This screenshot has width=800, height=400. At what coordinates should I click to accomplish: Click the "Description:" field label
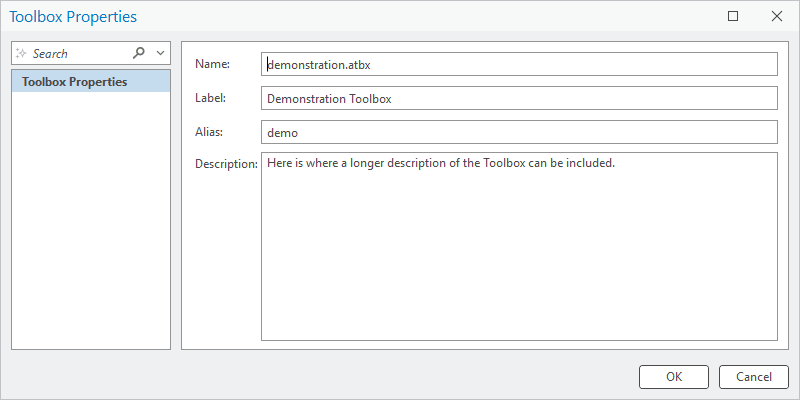227,164
